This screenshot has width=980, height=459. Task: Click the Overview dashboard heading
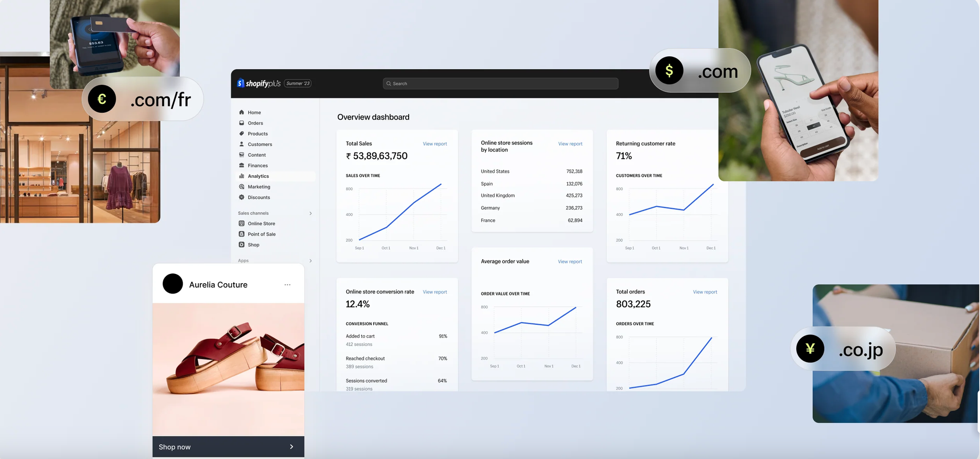373,117
